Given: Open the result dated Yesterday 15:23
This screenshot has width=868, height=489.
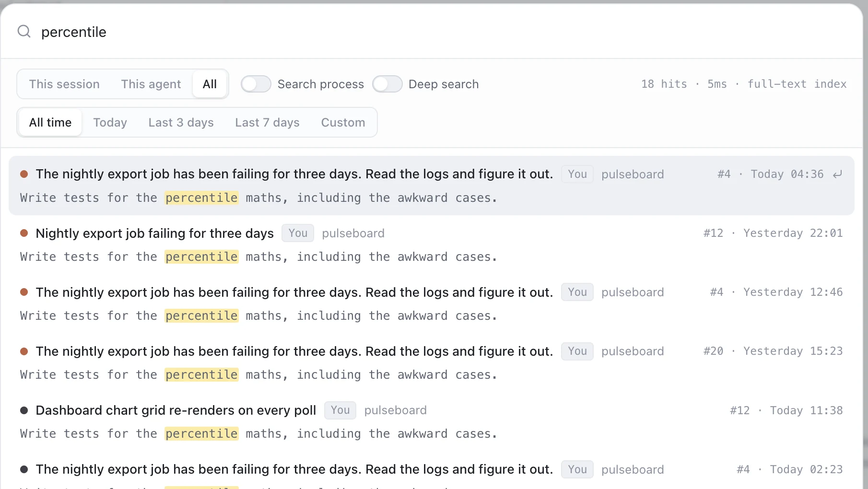Looking at the screenshot, I should [432, 362].
